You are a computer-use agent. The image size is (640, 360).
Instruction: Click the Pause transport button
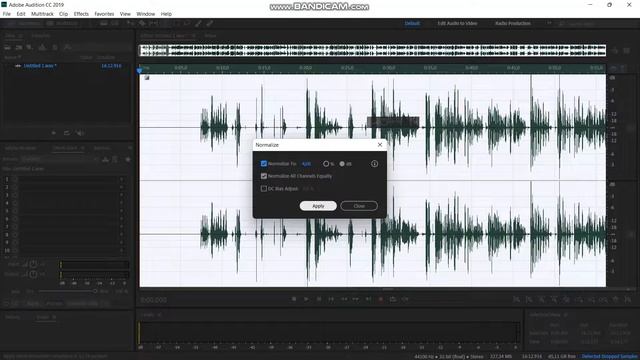click(319, 299)
